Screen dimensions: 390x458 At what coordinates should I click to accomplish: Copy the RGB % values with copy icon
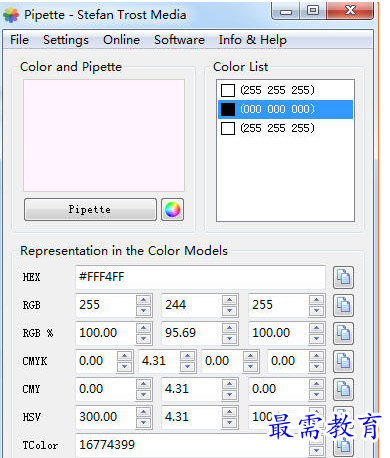point(343,333)
